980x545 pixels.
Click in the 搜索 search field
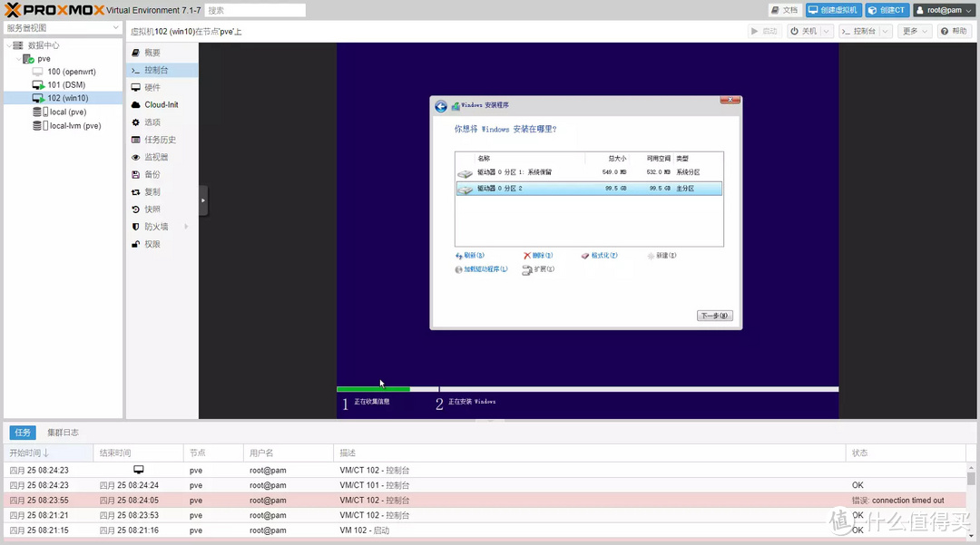[254, 10]
